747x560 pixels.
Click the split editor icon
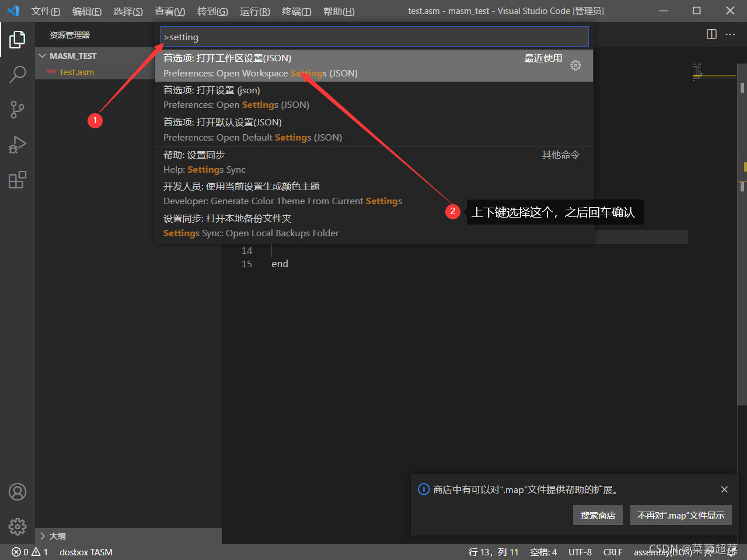click(711, 34)
